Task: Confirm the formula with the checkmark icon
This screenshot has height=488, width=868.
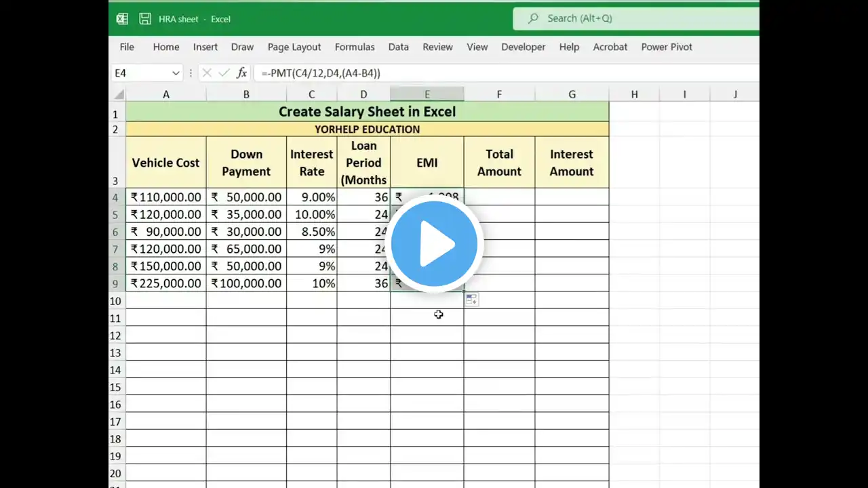Action: pos(224,73)
